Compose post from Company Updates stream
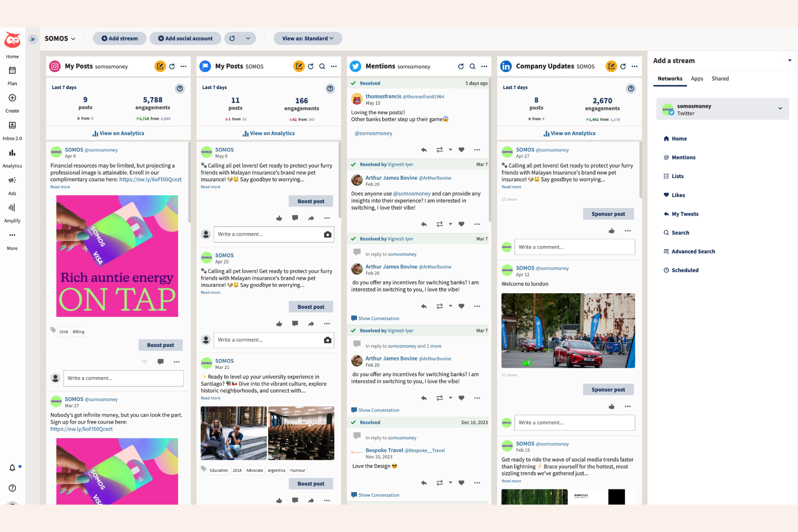 611,66
